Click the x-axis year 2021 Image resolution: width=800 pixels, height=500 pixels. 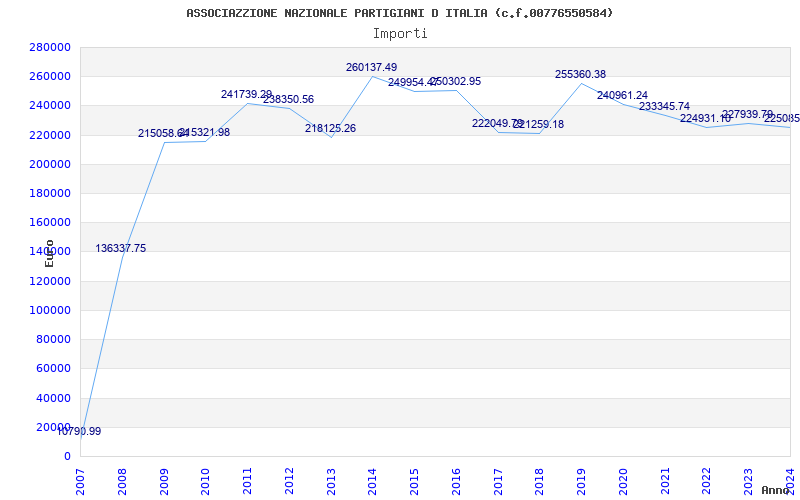665,482
